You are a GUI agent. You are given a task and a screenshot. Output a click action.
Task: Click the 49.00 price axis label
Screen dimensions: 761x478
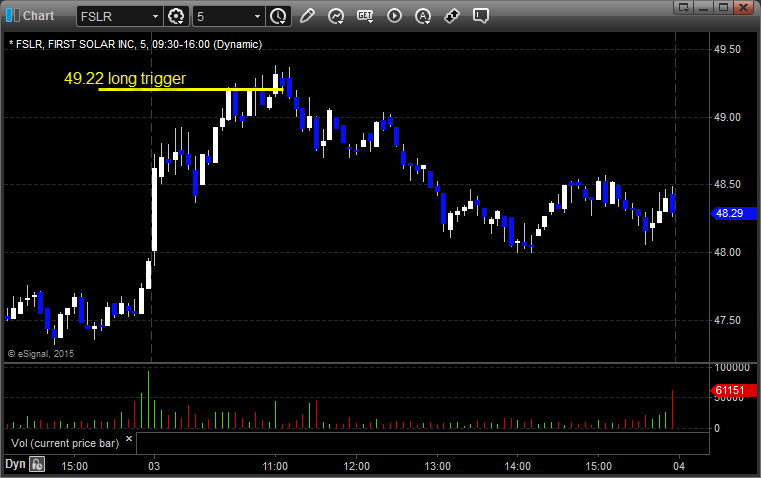[727, 117]
